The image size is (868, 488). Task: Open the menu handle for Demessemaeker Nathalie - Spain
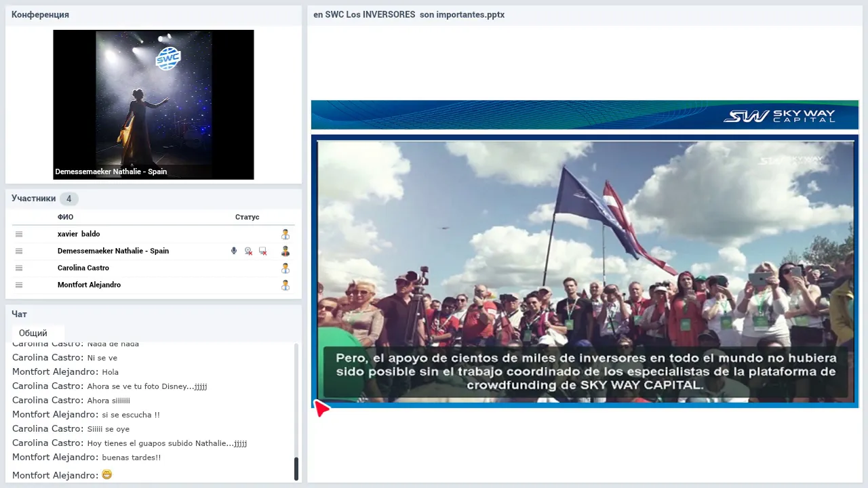pyautogui.click(x=19, y=251)
